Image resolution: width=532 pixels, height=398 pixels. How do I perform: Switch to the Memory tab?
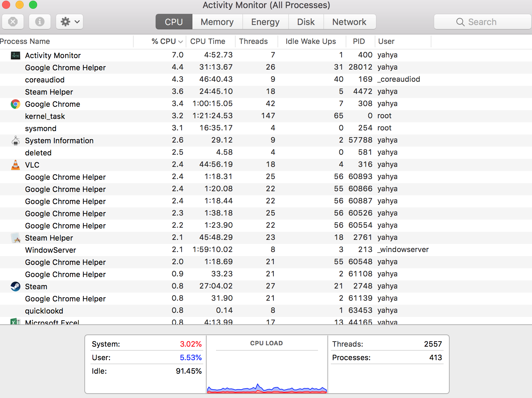(217, 22)
